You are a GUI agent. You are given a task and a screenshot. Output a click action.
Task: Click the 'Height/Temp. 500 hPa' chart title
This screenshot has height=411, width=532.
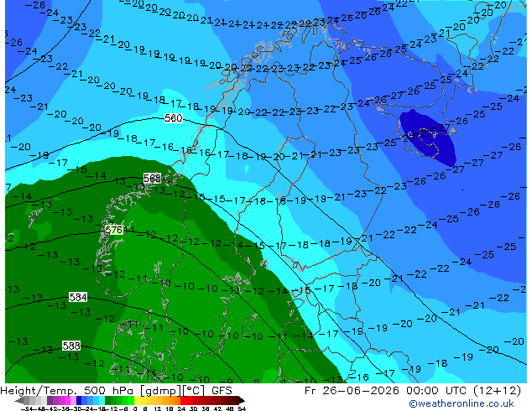tap(67, 391)
